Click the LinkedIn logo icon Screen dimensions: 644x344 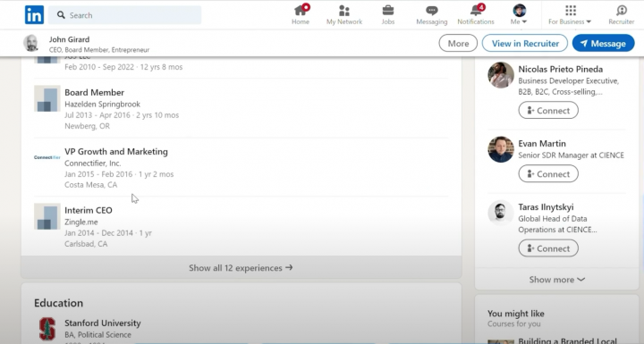coord(34,15)
